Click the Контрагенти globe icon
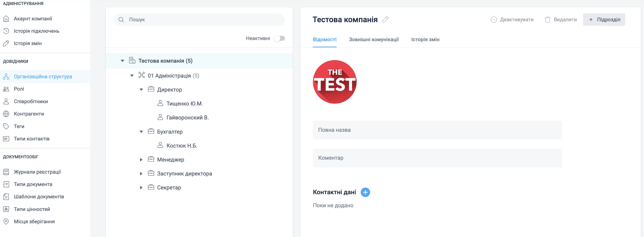This screenshot has width=644, height=237. [x=6, y=114]
